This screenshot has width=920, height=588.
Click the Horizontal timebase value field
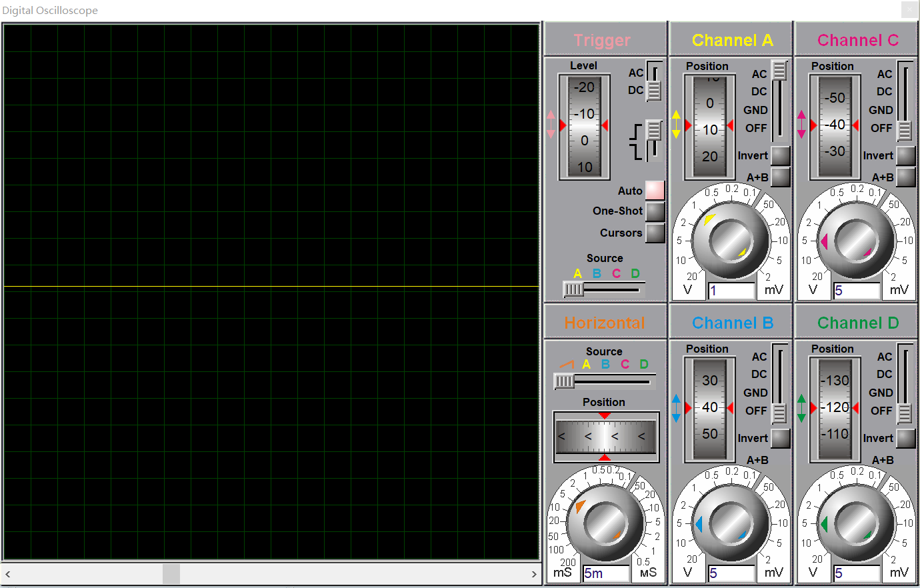coord(606,573)
